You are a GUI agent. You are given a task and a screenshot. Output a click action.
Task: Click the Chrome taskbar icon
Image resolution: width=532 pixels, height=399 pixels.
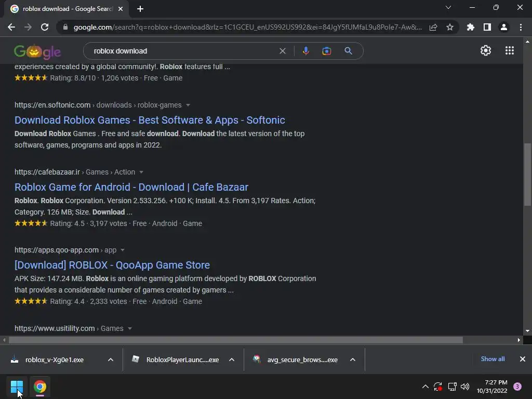point(39,387)
